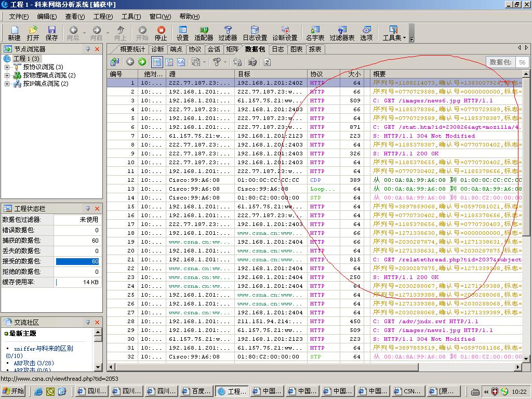This screenshot has width=532, height=399.
Task: Expand the 按协议浏览 tree node
Action: point(7,67)
